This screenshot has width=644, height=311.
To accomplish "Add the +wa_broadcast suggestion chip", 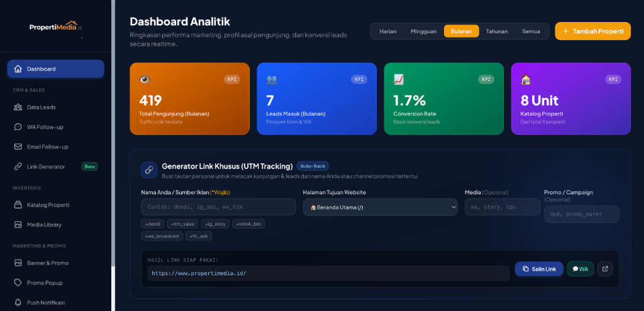I will (162, 236).
